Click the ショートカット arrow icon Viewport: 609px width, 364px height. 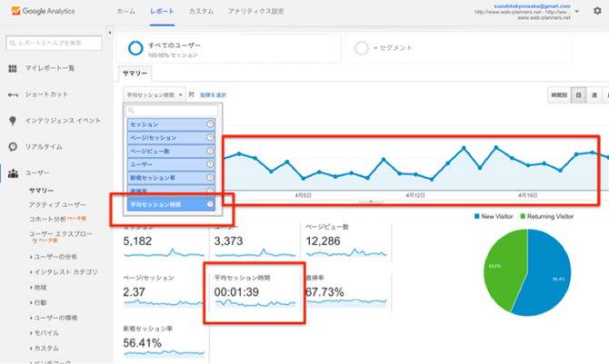point(13,94)
